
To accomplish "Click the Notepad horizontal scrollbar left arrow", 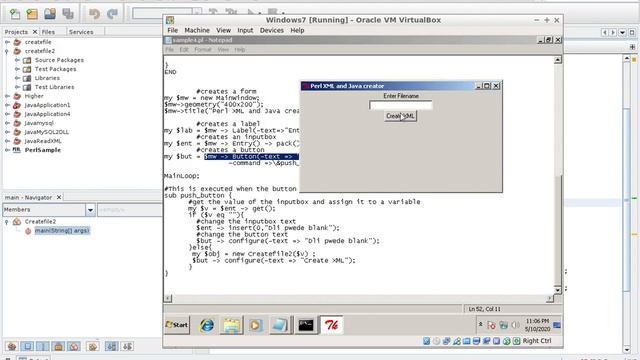I will pos(168,298).
